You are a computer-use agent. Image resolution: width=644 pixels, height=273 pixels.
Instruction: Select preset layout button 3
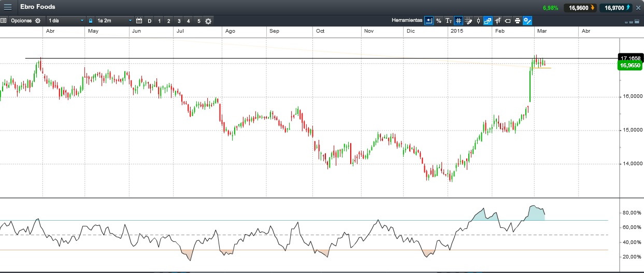(179, 21)
